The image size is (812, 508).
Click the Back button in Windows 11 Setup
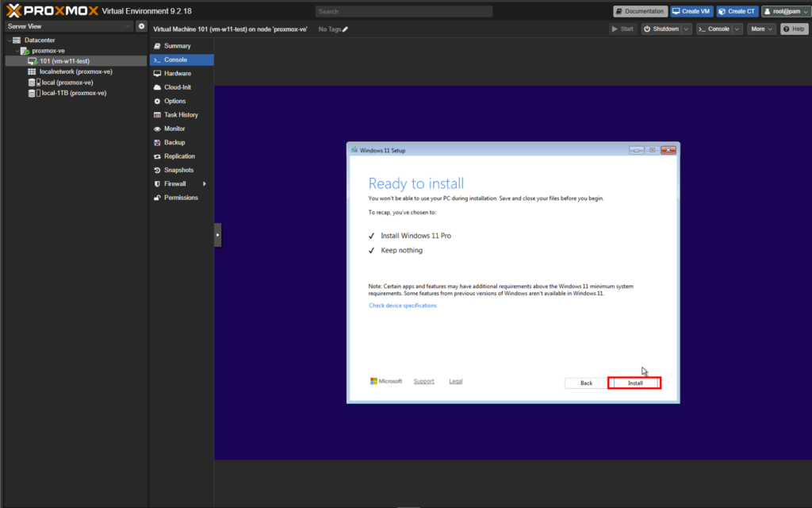point(586,383)
